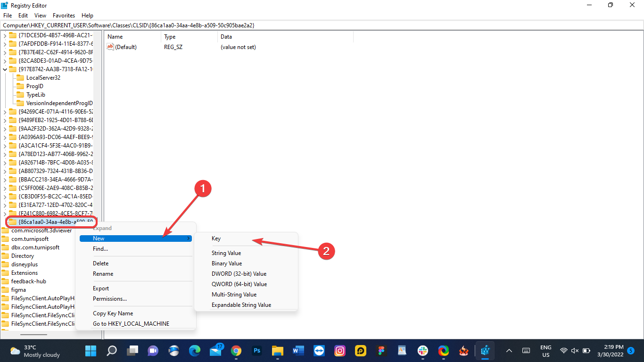Select Key from the New submenu
Image resolution: width=644 pixels, height=362 pixels.
(216, 239)
